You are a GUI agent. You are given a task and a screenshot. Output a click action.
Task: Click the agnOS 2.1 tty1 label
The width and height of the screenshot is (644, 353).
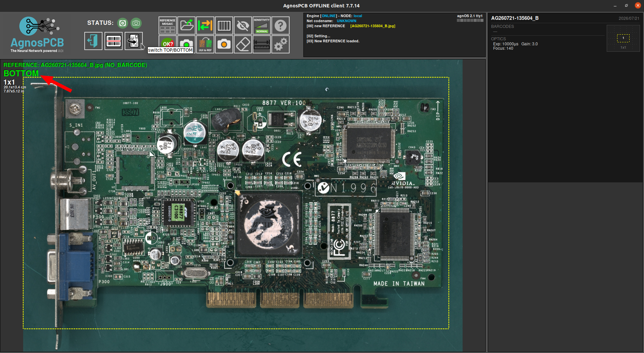(470, 16)
